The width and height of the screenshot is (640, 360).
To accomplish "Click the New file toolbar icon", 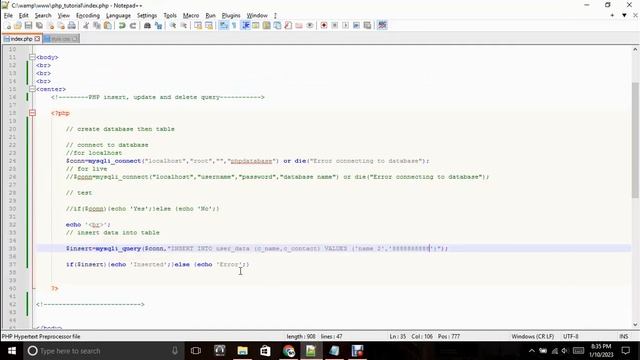I will pyautogui.click(x=8, y=26).
